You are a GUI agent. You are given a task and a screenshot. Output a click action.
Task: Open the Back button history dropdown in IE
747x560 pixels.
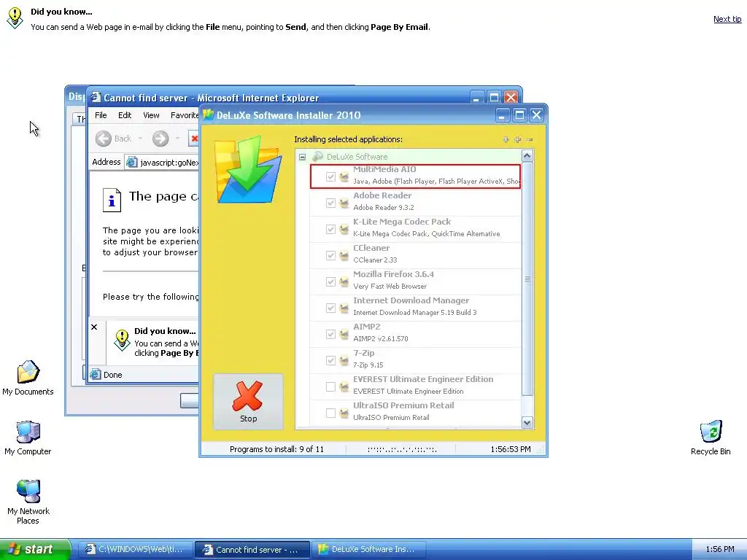pyautogui.click(x=141, y=139)
